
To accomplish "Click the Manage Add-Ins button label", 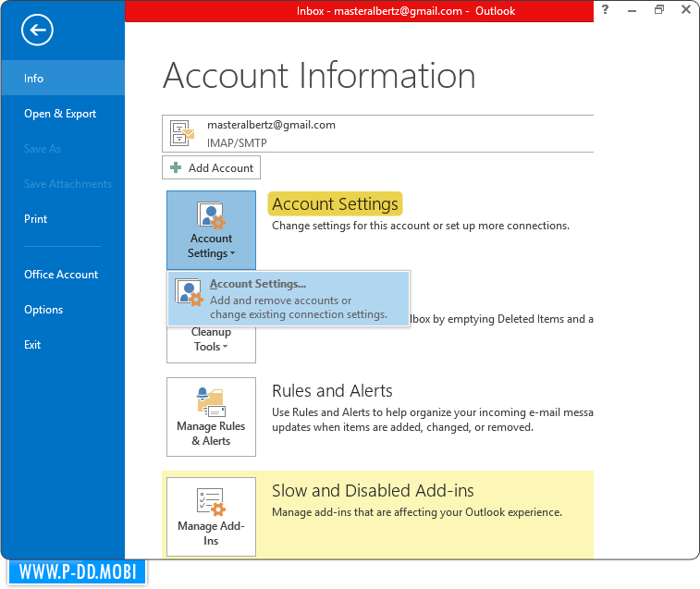I will click(x=211, y=534).
